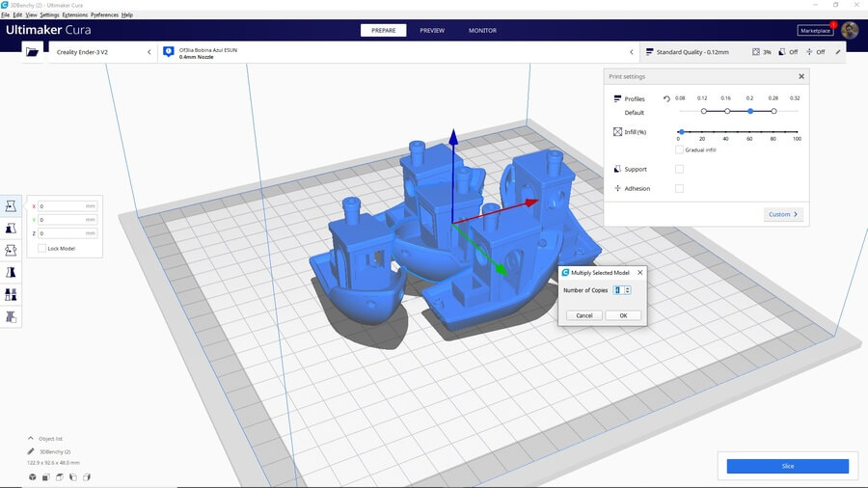The width and height of the screenshot is (868, 488).
Task: Click the Z position input field
Action: click(x=68, y=233)
